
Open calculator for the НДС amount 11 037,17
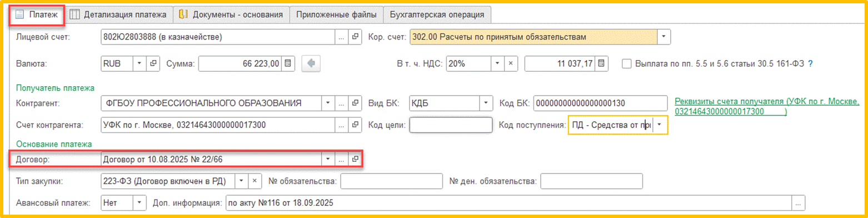coord(602,63)
